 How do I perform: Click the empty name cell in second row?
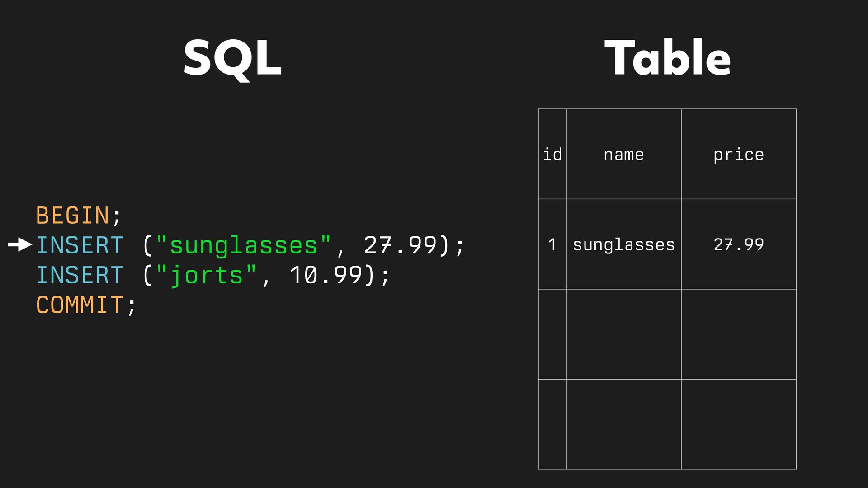623,334
